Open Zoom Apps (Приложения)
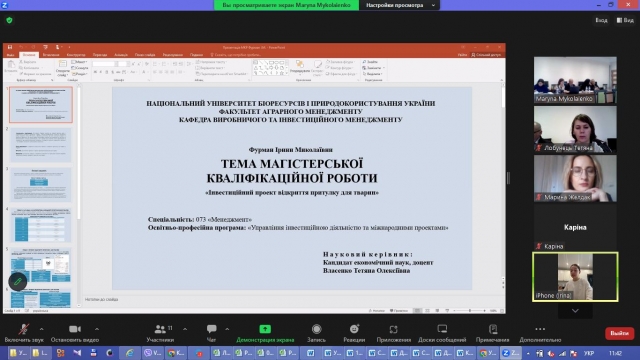The height and width of the screenshot is (360, 640). [393, 333]
